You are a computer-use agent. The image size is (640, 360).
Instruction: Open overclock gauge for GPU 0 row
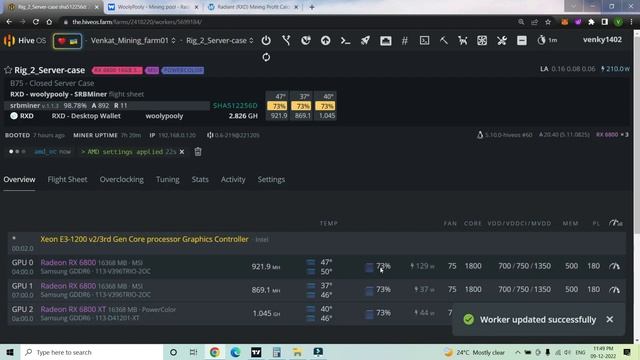(615, 266)
